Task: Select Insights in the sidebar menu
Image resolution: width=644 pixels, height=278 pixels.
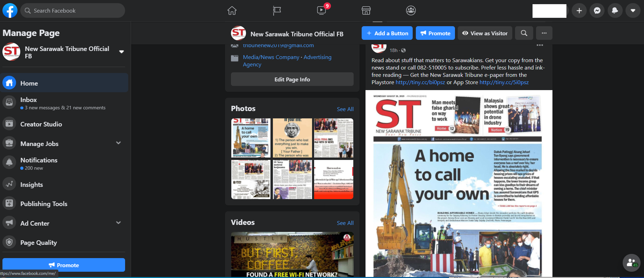Action: pyautogui.click(x=31, y=184)
